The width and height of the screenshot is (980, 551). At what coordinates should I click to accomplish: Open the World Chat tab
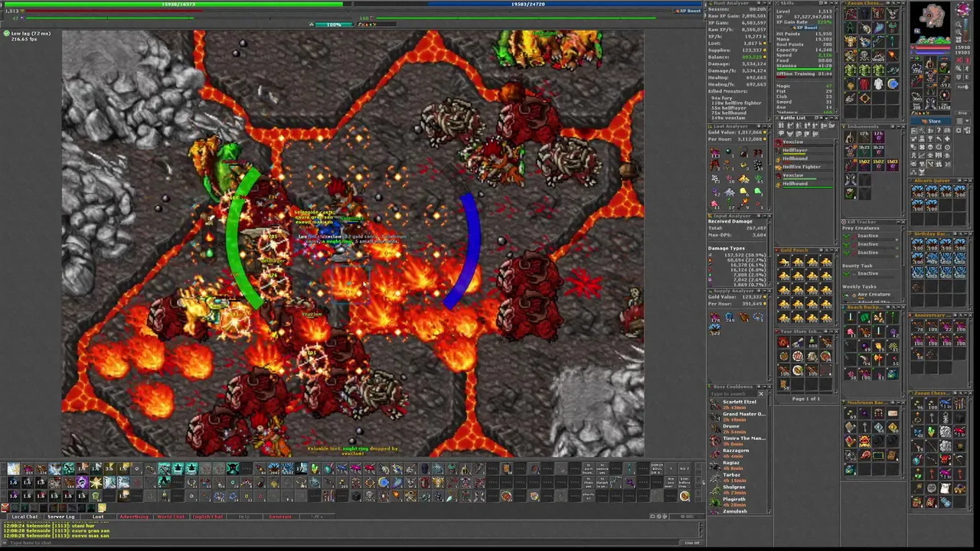click(171, 517)
